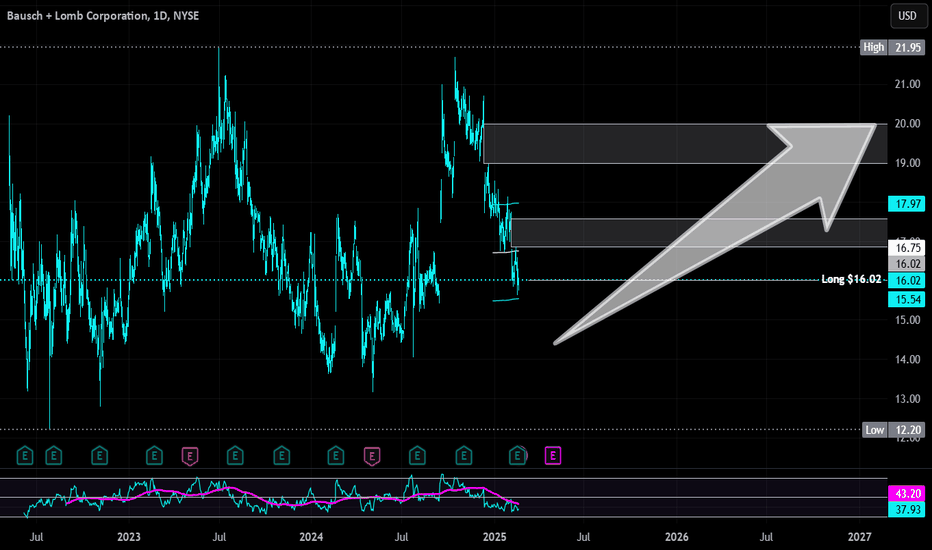Click the 2025 time axis label
The image size is (932, 550).
coord(495,537)
